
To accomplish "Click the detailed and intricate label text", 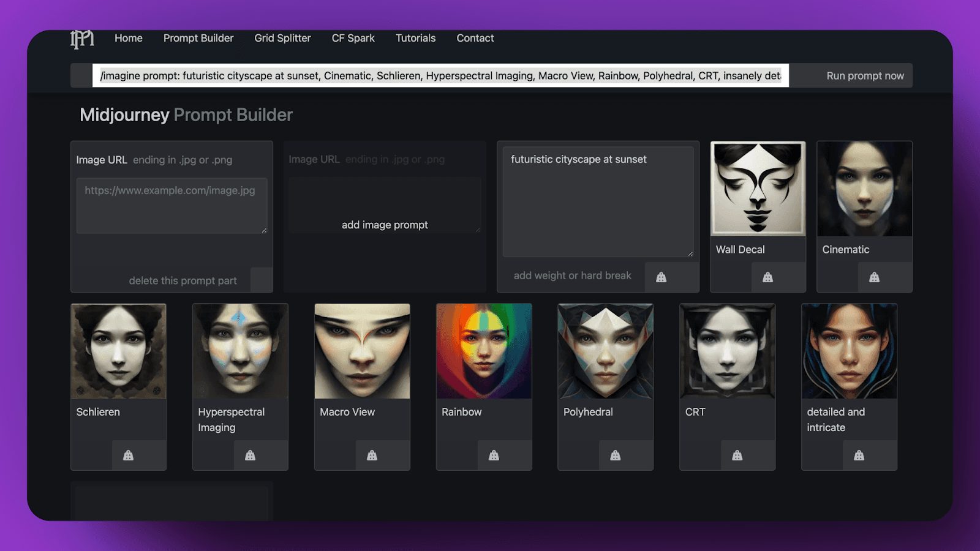I will 836,419.
